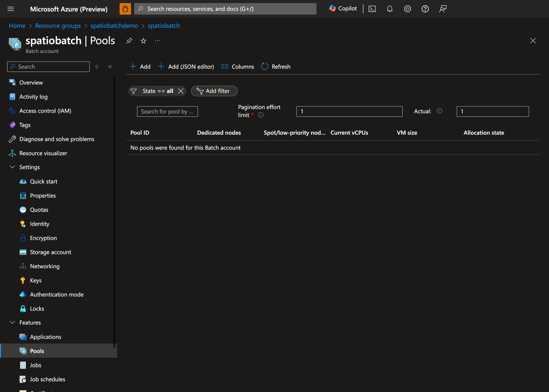Pin spatiobatch Pools to dashboard
Screen dimensions: 549x392
129,40
